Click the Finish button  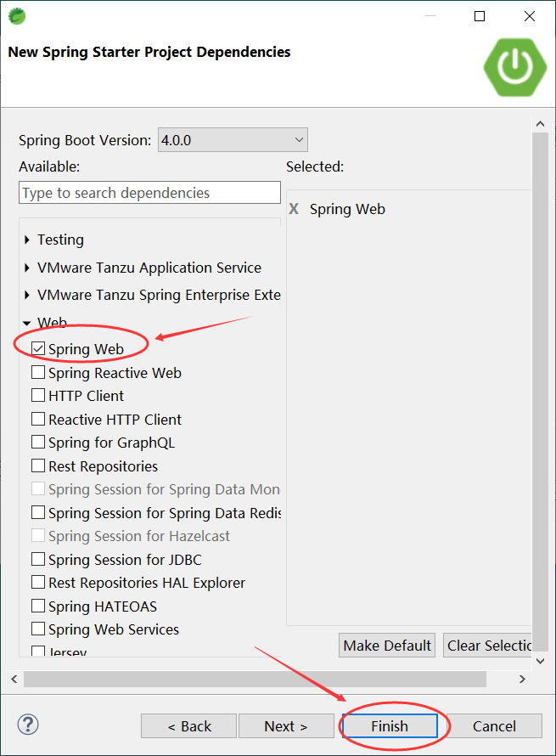pyautogui.click(x=390, y=725)
